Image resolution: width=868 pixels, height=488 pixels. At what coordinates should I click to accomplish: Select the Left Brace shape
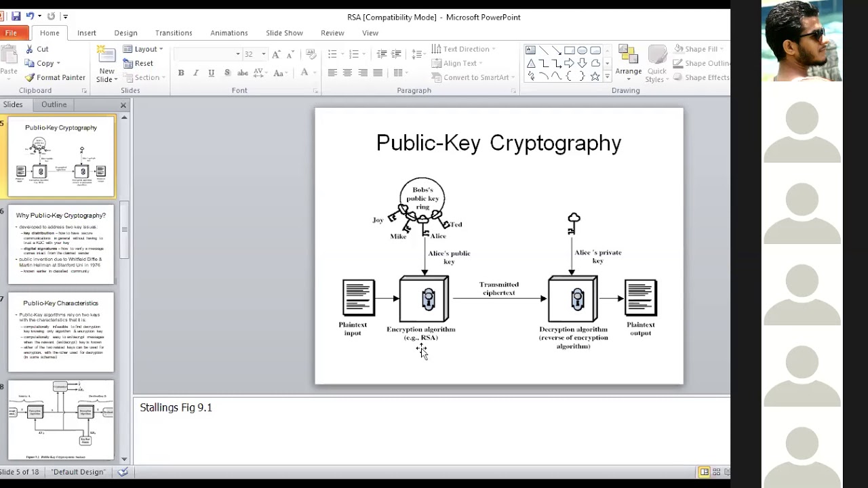[570, 76]
